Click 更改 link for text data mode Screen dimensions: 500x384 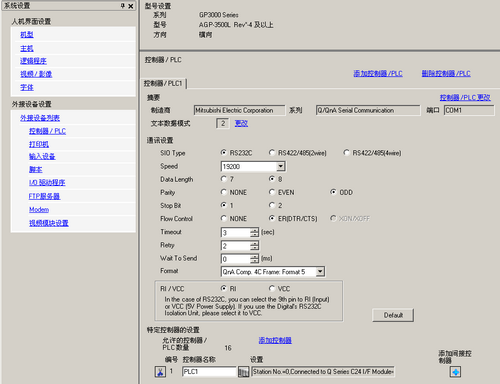pos(241,123)
